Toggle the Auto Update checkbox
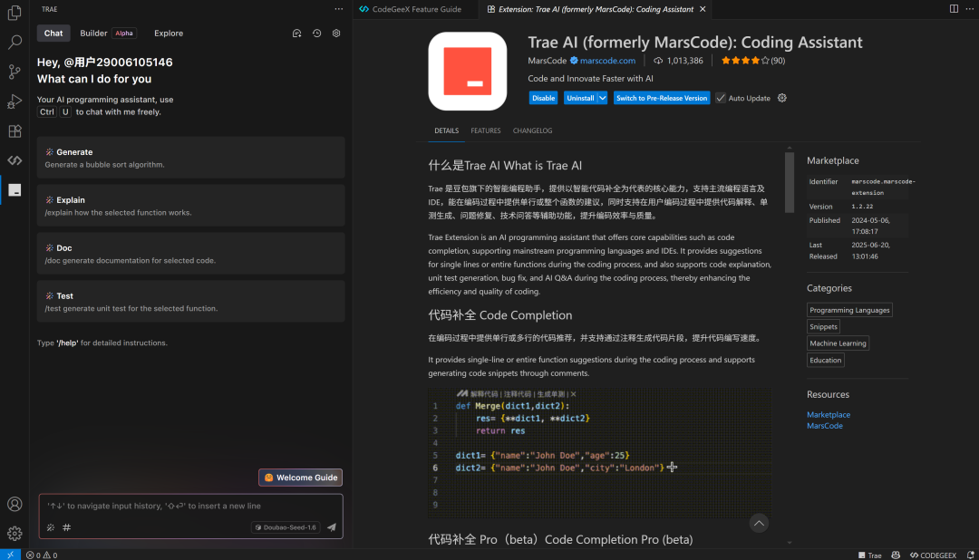The image size is (979, 560). pyautogui.click(x=721, y=98)
